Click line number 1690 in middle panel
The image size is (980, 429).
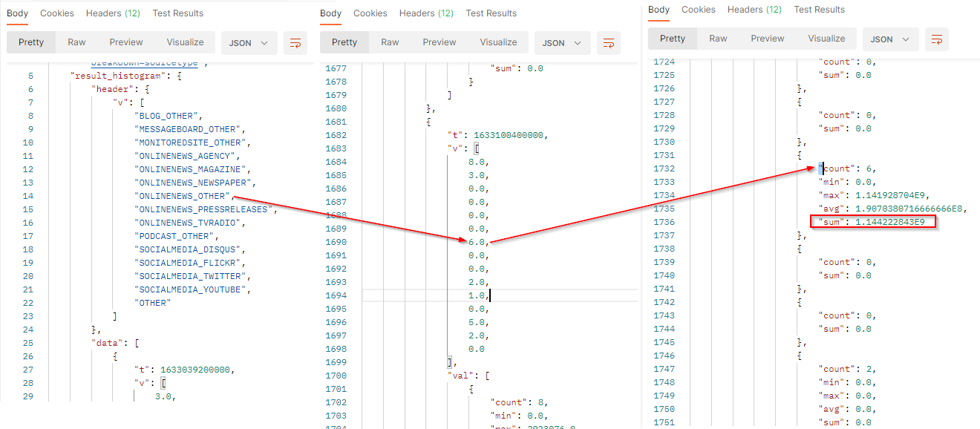point(336,242)
